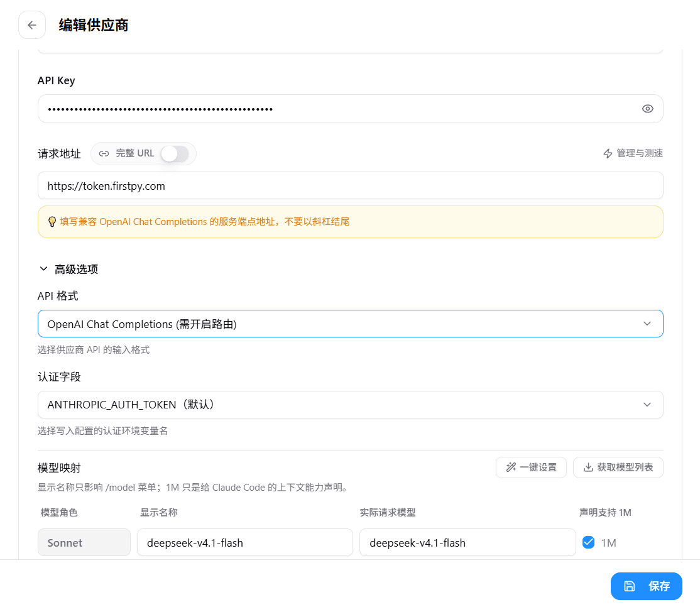Edit the Sonnet display name field
The width and height of the screenshot is (700, 612).
tap(245, 543)
